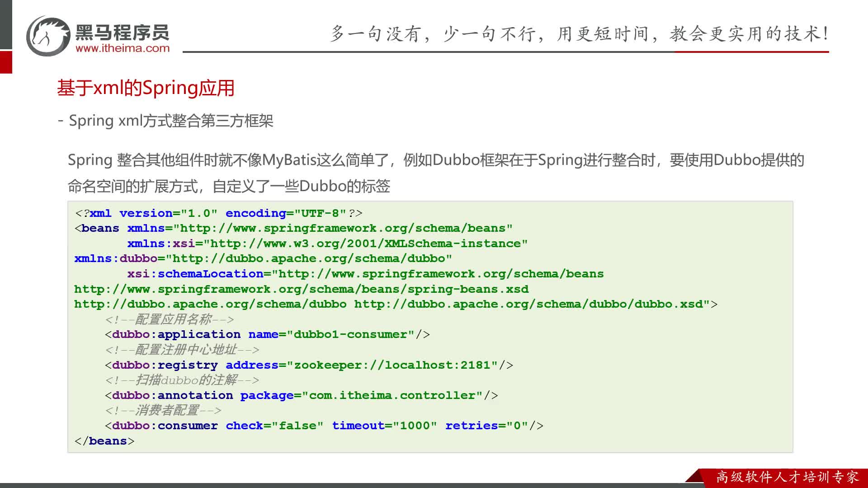This screenshot has width=868, height=488.
Task: Click the comment '配置应用名称'
Action: (169, 319)
